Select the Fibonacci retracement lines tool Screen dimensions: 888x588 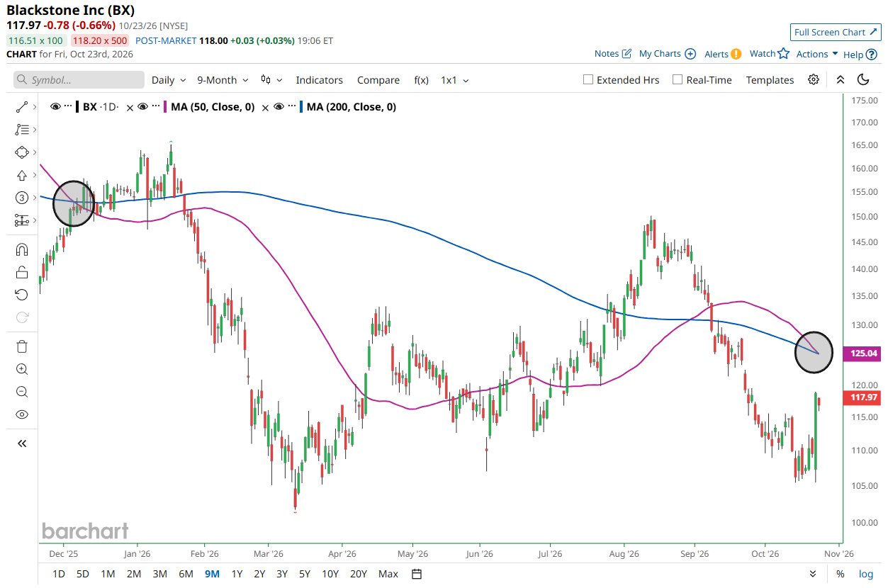click(21, 130)
